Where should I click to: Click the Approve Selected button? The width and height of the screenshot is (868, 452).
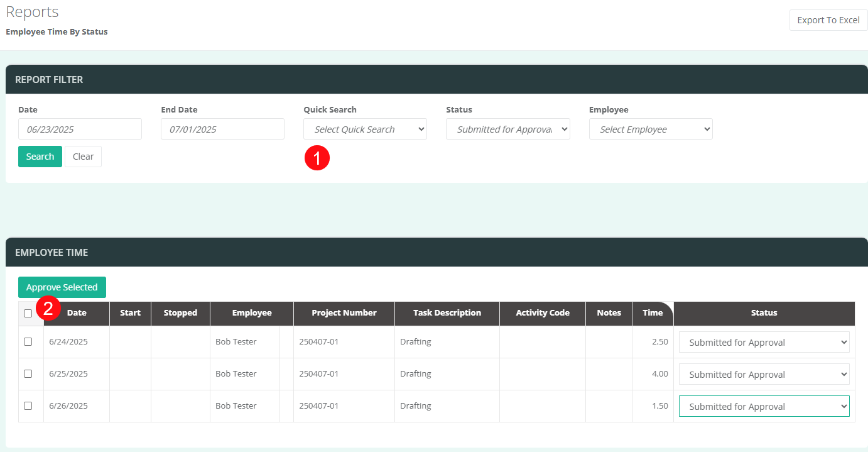click(x=62, y=287)
